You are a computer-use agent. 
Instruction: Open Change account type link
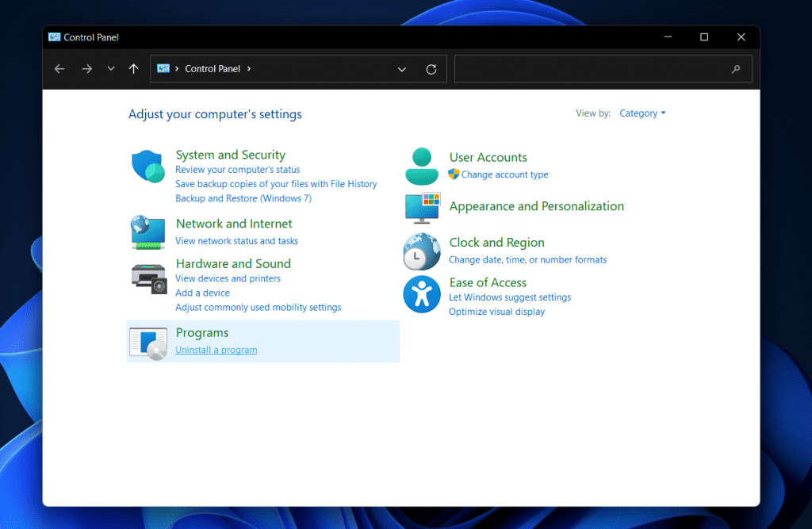tap(504, 174)
